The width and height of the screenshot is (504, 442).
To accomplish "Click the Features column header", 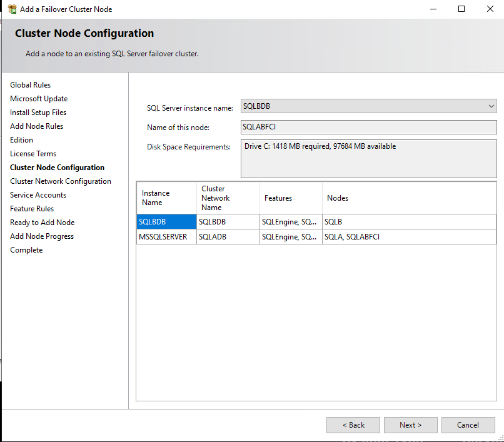I will coord(291,198).
